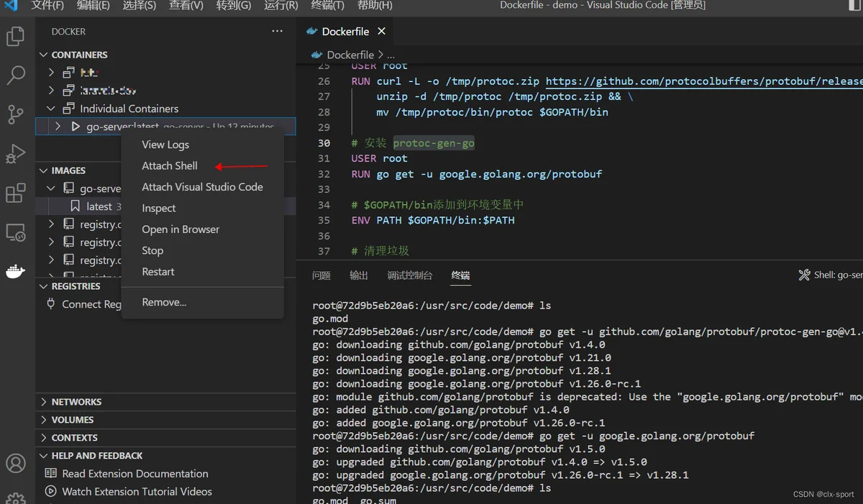Image resolution: width=863 pixels, height=504 pixels.
Task: Select the Dockerfile editor tab
Action: [x=346, y=32]
